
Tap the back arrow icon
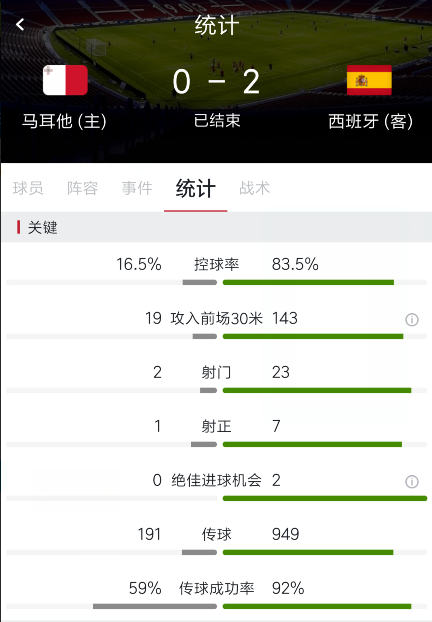tap(20, 25)
